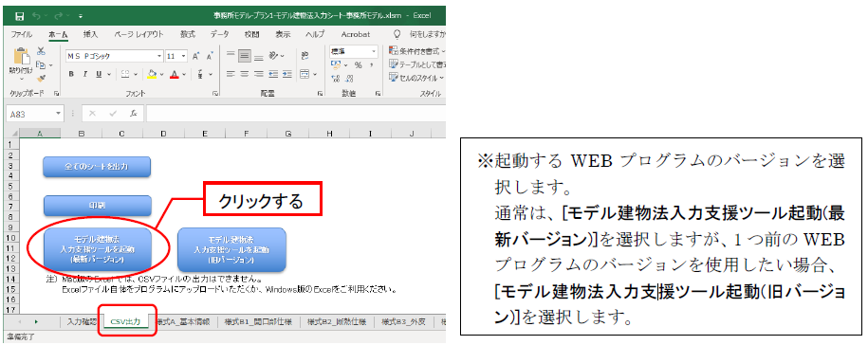Open the ファイル menu

click(21, 34)
